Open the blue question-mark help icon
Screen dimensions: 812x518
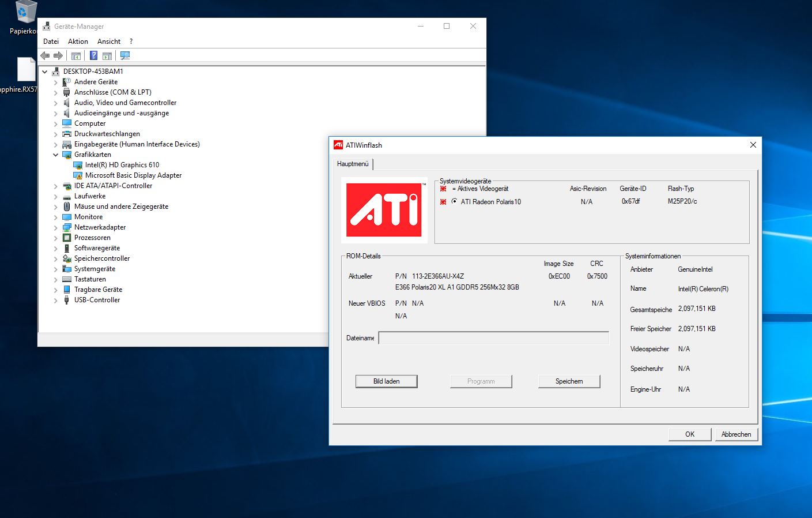93,56
